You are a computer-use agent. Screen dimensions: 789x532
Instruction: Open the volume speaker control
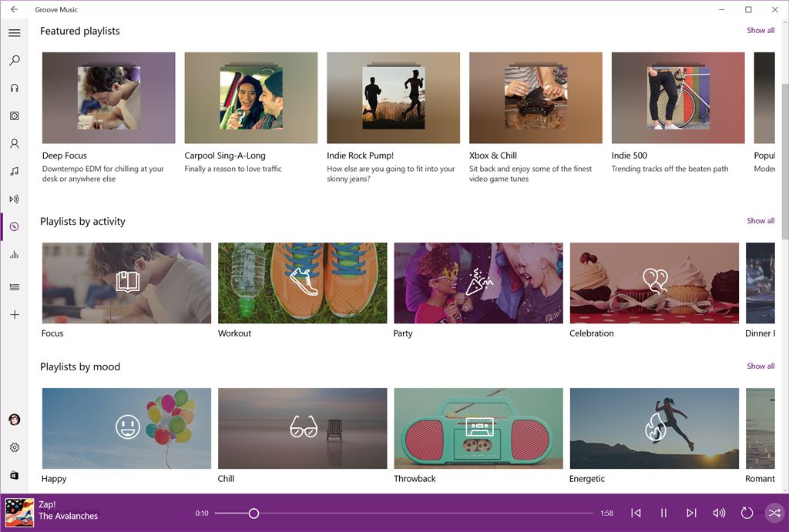(719, 513)
